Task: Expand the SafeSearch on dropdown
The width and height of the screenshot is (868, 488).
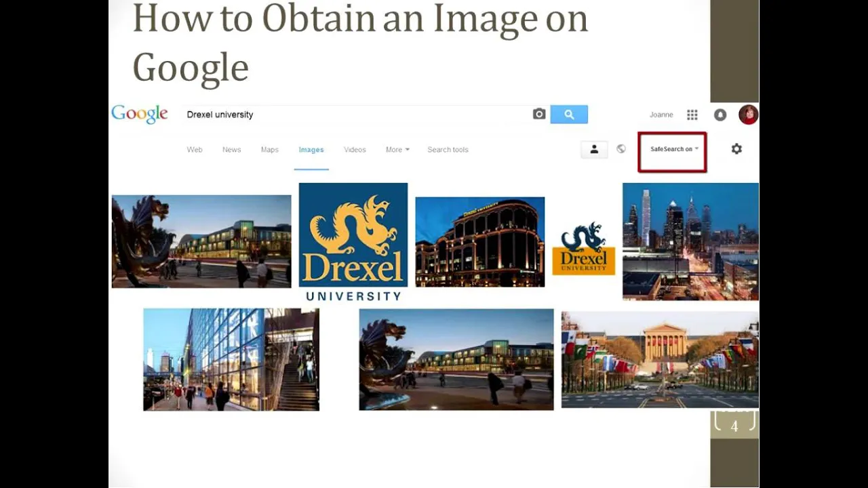Action: click(x=674, y=149)
